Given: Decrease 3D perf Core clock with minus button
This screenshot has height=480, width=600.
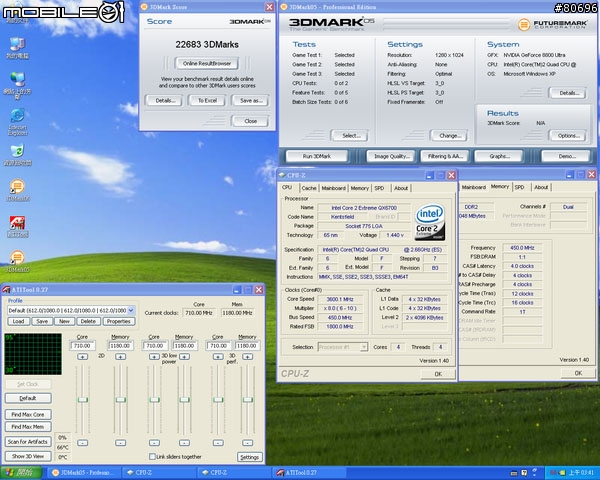Looking at the screenshot, I should tap(218, 443).
